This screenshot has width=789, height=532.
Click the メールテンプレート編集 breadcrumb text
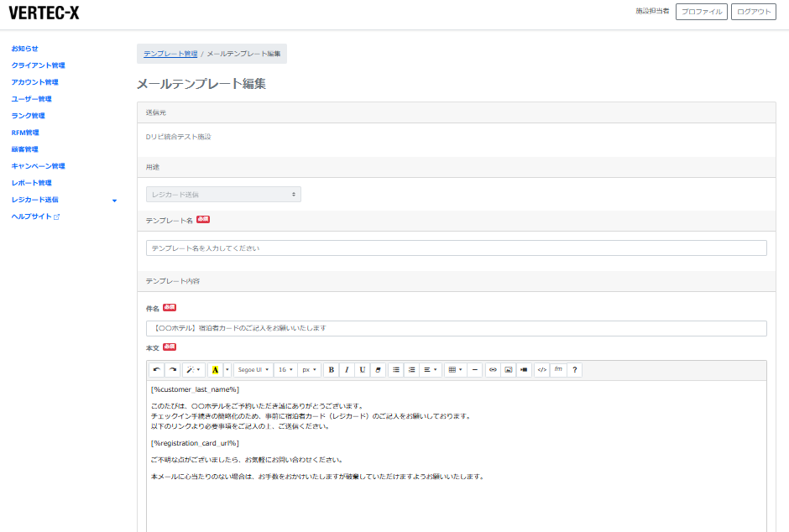pyautogui.click(x=243, y=54)
